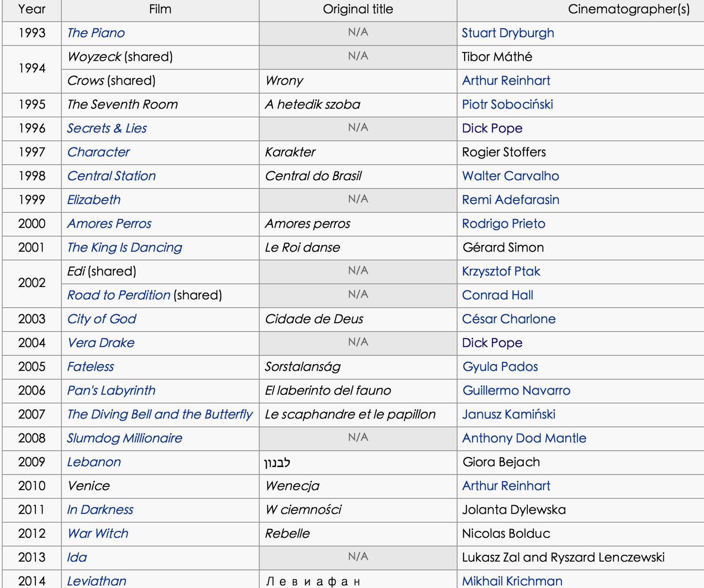Viewport: 704px width, 588px height.
Task: Select the Gérard Simon cell
Action: pyautogui.click(x=580, y=248)
